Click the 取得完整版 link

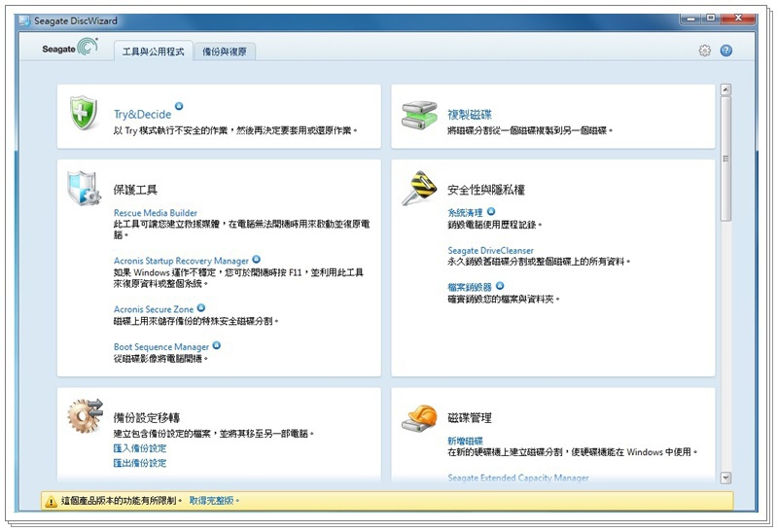tap(211, 500)
